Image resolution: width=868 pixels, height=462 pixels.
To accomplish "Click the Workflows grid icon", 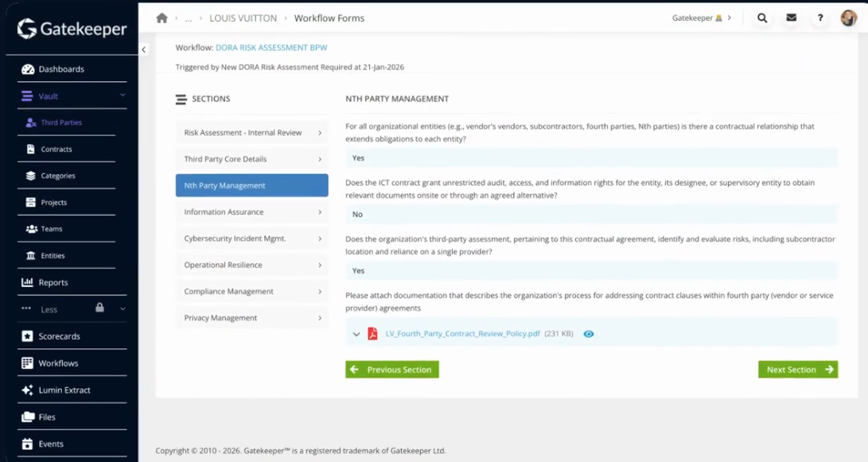I will (27, 363).
